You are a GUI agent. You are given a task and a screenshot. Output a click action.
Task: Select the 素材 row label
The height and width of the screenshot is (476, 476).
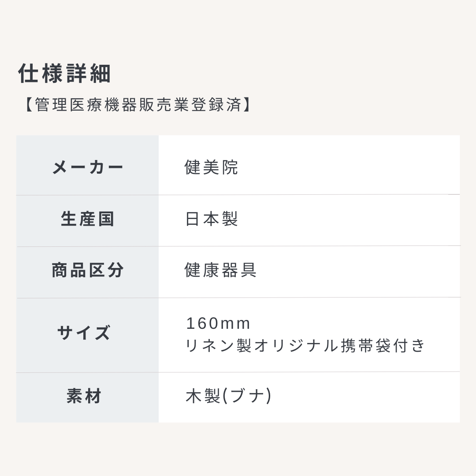pos(84,396)
